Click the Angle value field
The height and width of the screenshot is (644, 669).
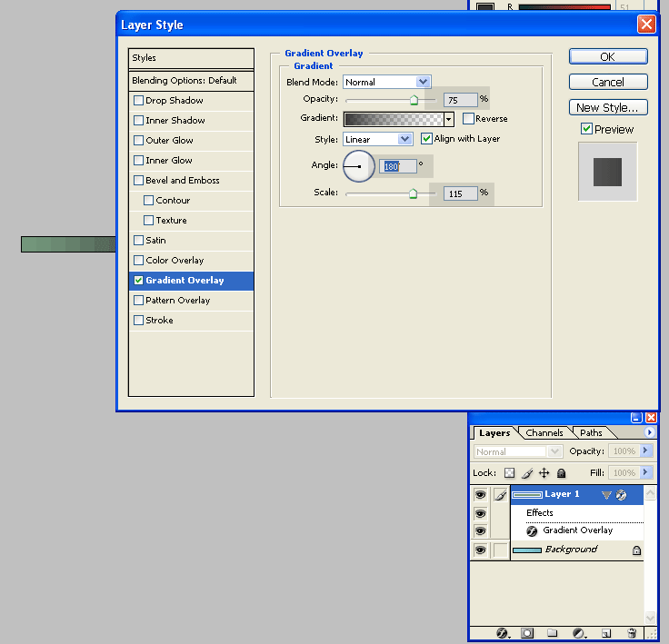click(x=397, y=166)
